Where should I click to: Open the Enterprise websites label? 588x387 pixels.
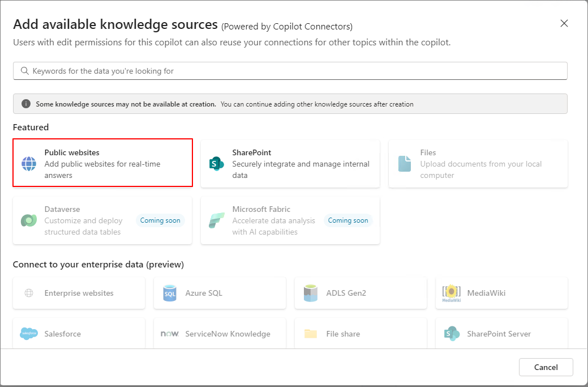(79, 293)
